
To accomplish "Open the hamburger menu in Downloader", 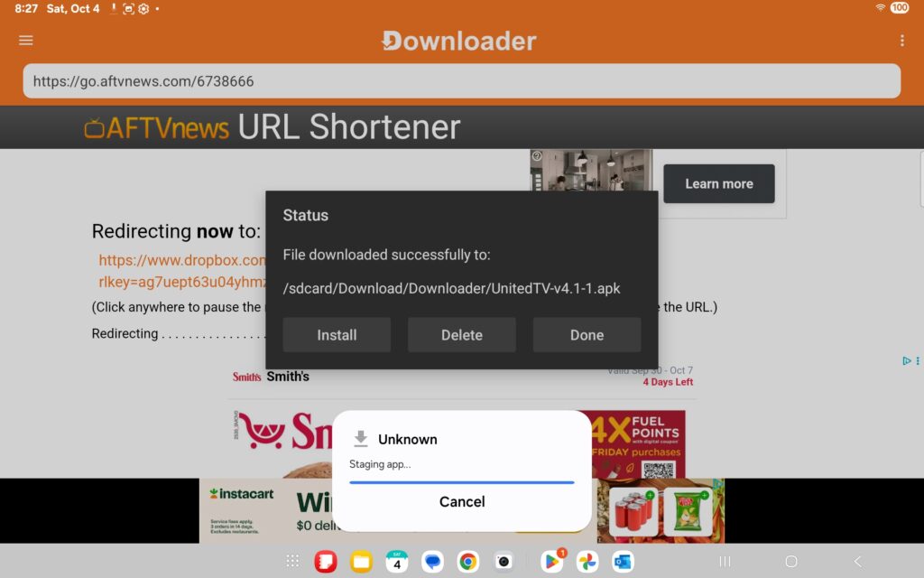I will [26, 41].
